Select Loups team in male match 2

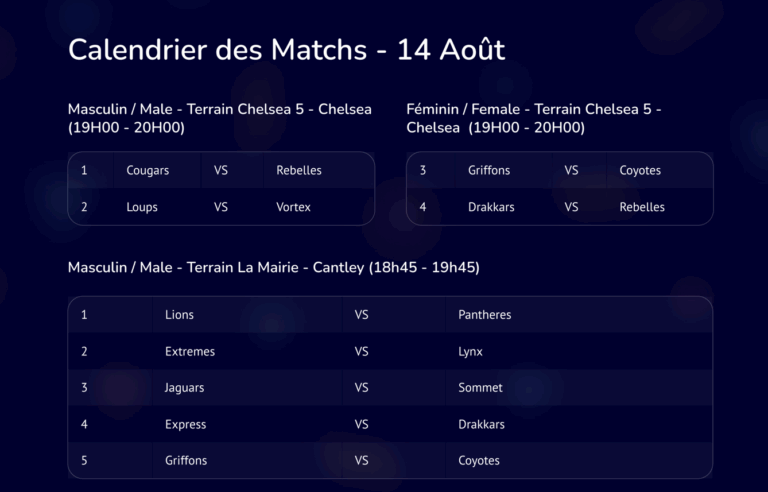[x=142, y=207]
